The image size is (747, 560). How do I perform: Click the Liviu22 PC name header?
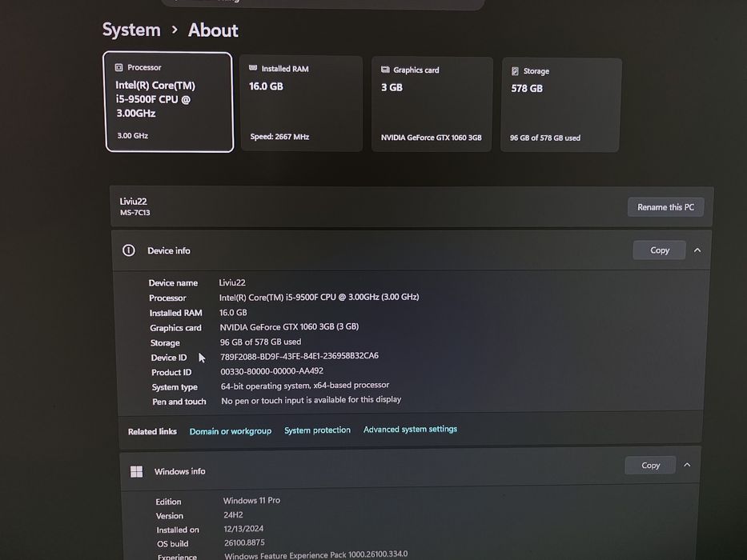point(133,202)
